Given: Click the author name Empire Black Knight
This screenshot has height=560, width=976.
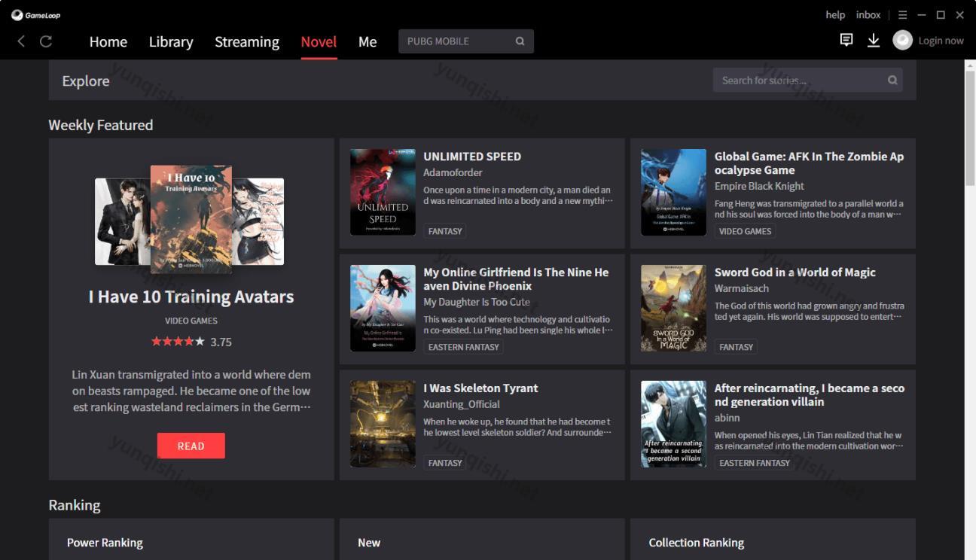Looking at the screenshot, I should [759, 186].
